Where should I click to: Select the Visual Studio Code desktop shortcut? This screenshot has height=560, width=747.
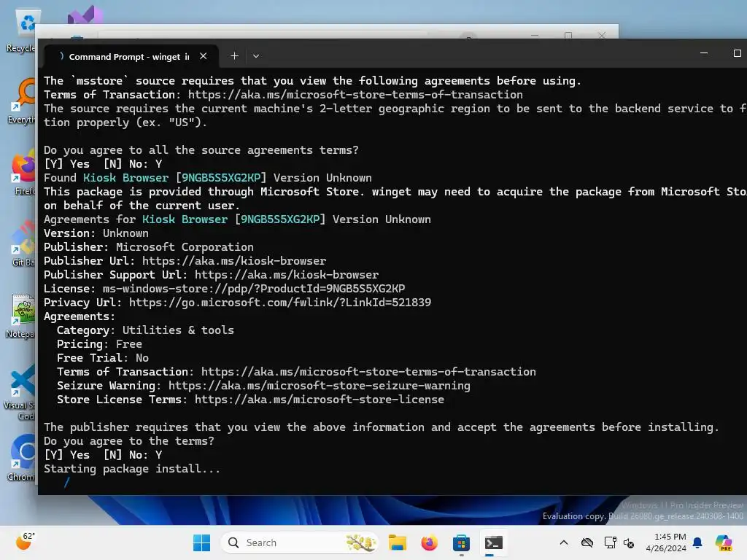[21, 392]
